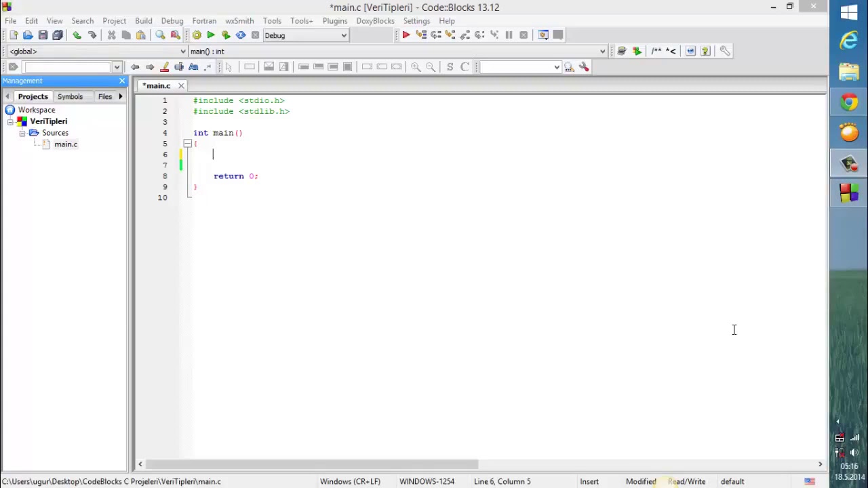Start debugging with the red arrow icon

point(406,35)
